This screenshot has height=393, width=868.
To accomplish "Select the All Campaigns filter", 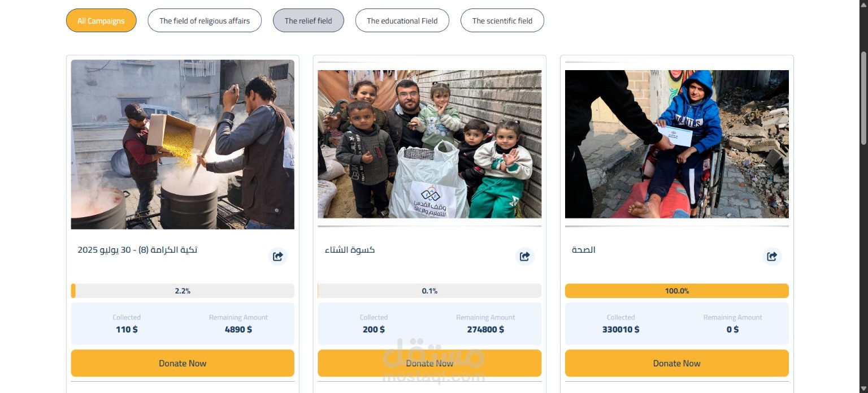I will pyautogui.click(x=101, y=21).
